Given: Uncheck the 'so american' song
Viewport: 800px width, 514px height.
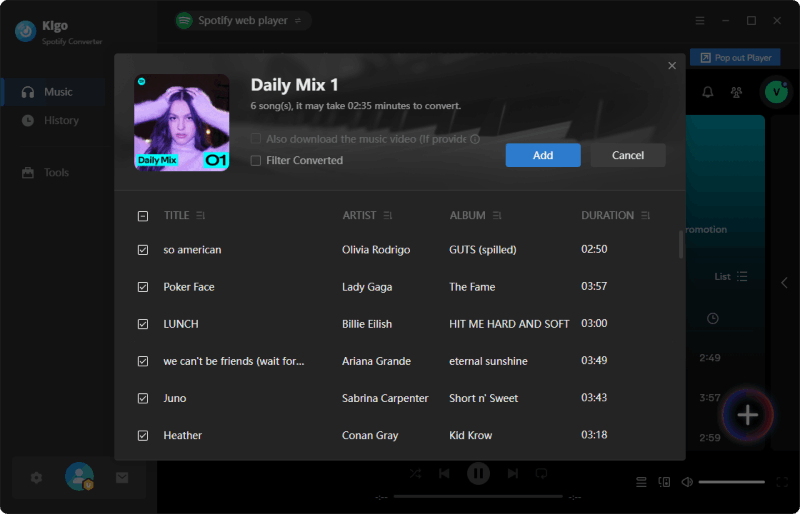Looking at the screenshot, I should (x=143, y=250).
